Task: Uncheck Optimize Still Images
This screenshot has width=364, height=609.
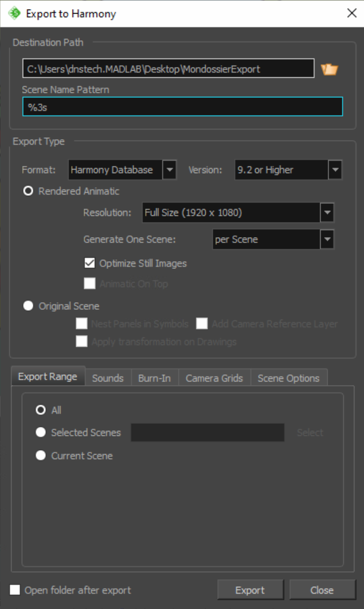Action: tap(90, 263)
